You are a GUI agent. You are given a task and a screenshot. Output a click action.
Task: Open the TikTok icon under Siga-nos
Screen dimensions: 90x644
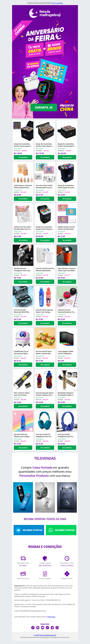click(47, 628)
